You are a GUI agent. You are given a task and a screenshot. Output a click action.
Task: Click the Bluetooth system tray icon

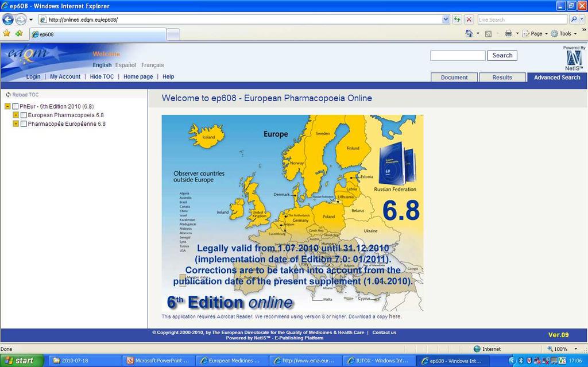pyautogui.click(x=520, y=361)
